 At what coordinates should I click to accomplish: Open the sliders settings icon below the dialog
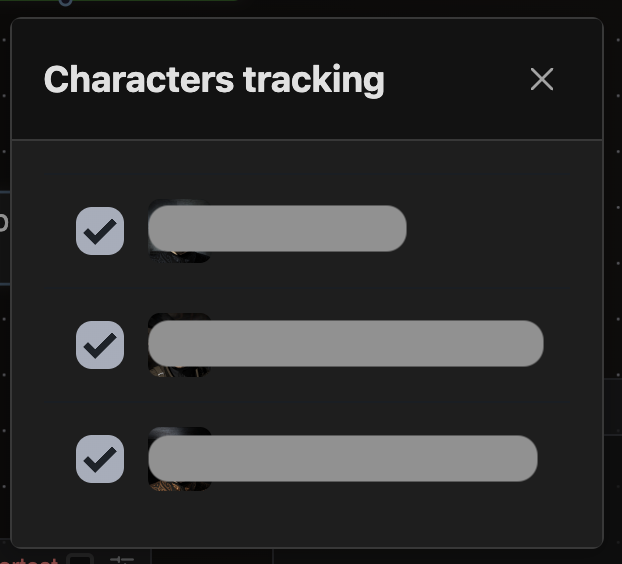pyautogui.click(x=122, y=559)
